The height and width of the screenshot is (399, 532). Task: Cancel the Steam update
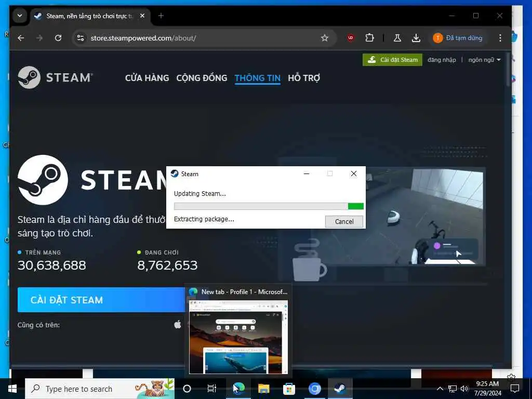pos(344,221)
